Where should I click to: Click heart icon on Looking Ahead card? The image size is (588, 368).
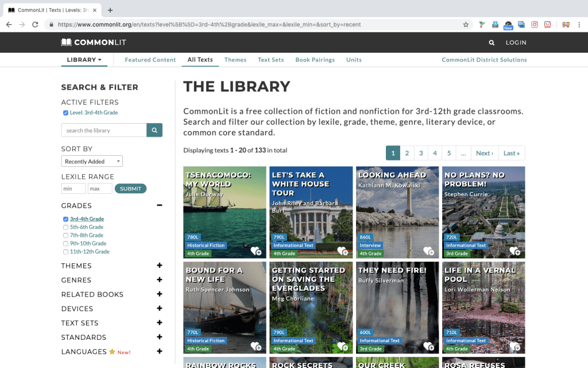[x=428, y=251]
